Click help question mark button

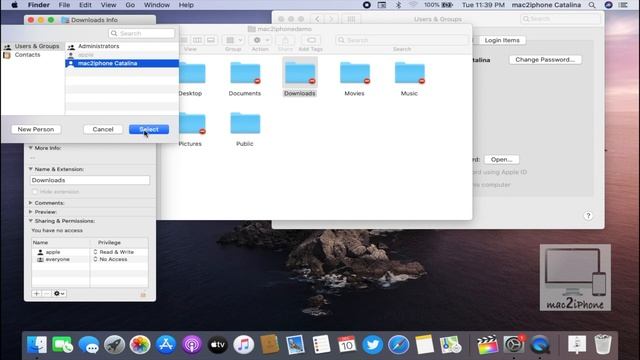tap(588, 216)
